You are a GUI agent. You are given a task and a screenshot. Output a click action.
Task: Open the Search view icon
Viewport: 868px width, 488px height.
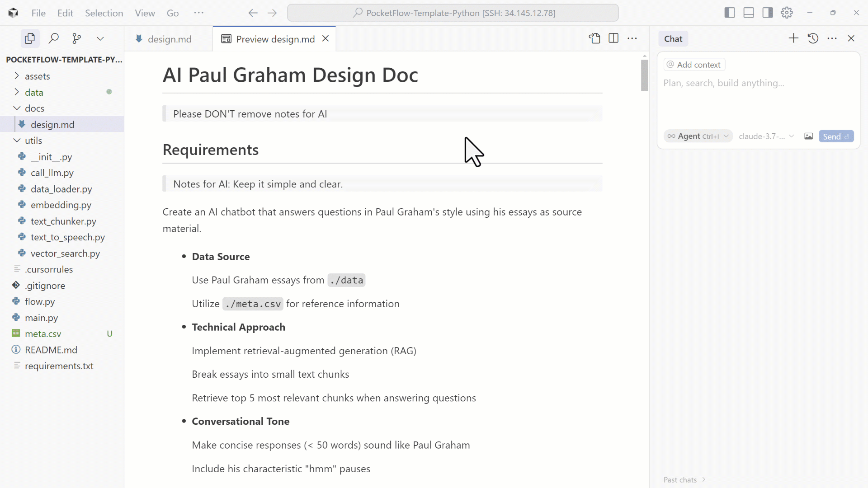tap(54, 39)
